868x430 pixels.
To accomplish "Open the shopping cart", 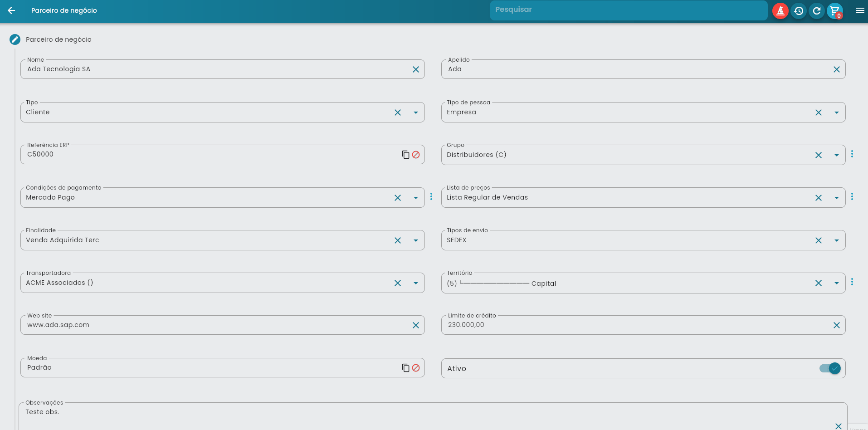I will click(834, 11).
